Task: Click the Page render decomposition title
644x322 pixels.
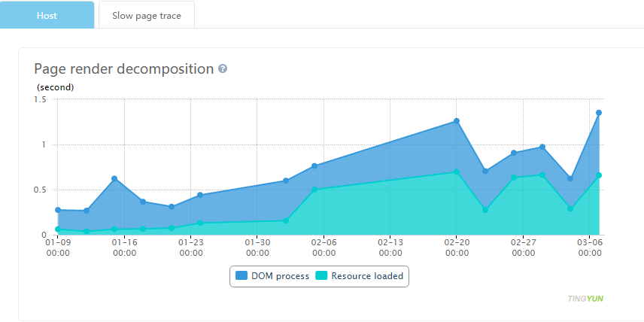Action: [124, 68]
